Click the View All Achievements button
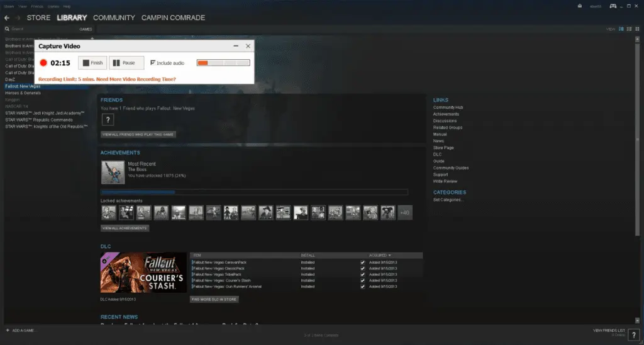Viewport: 644px width, 345px height. coord(125,229)
